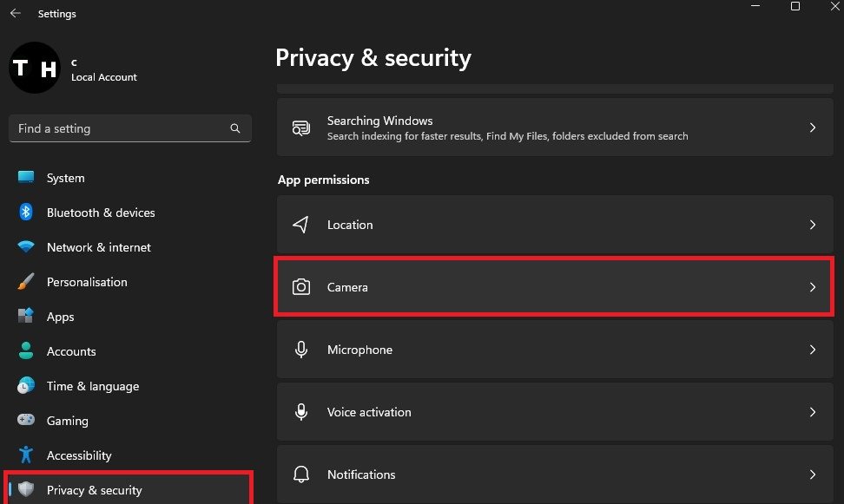Go to Apps settings section

pos(60,317)
